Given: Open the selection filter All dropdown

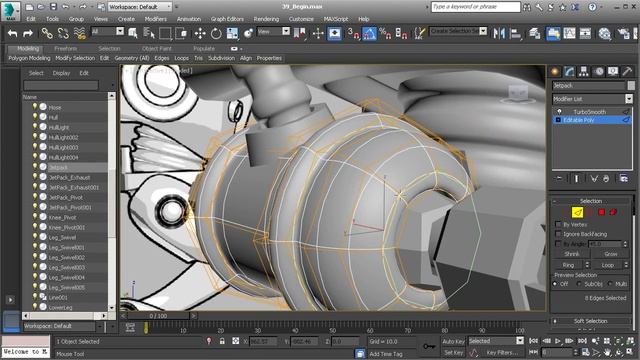Looking at the screenshot, I should (x=107, y=31).
